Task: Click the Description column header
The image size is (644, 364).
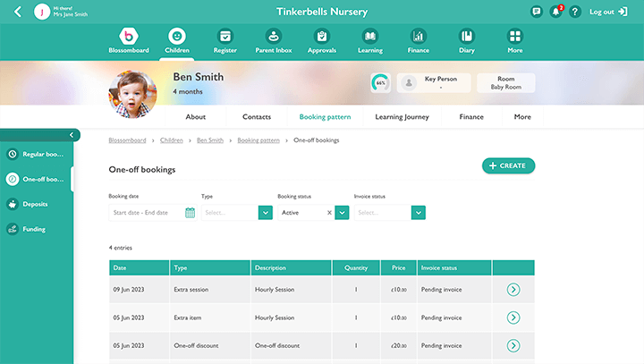Action: click(x=292, y=267)
